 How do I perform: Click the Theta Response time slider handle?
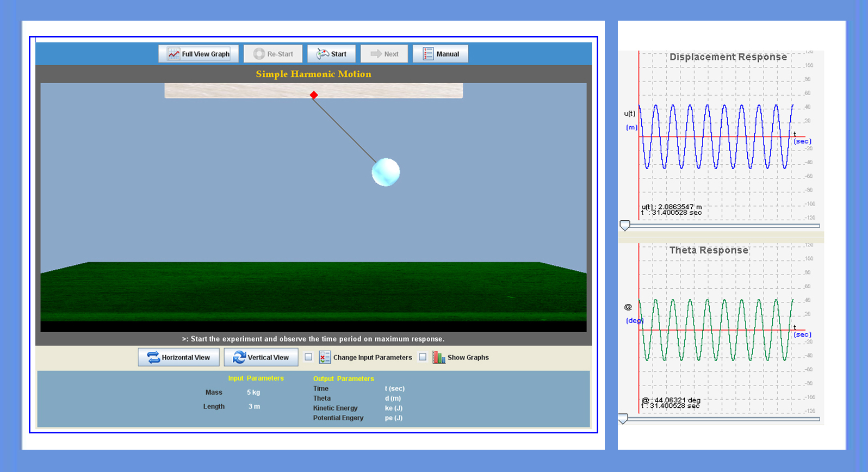click(x=623, y=419)
